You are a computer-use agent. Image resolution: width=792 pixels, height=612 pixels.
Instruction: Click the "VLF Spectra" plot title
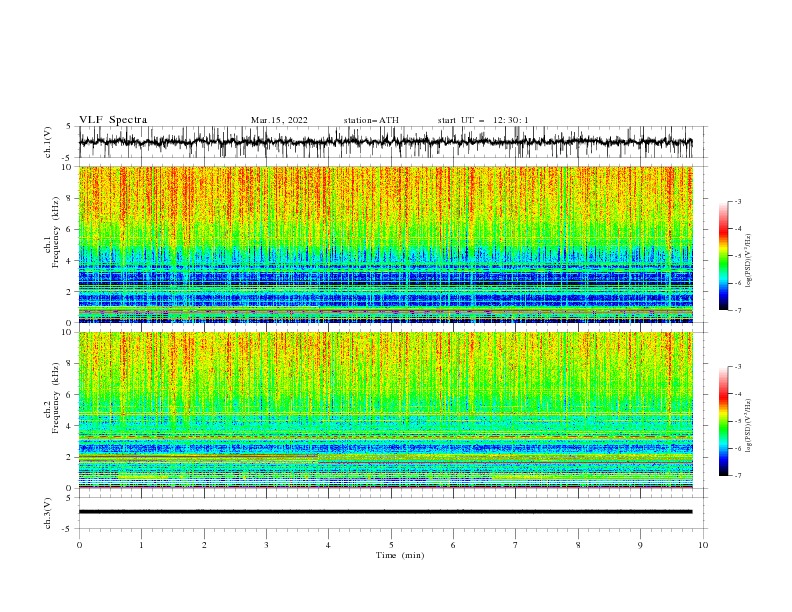pyautogui.click(x=113, y=120)
